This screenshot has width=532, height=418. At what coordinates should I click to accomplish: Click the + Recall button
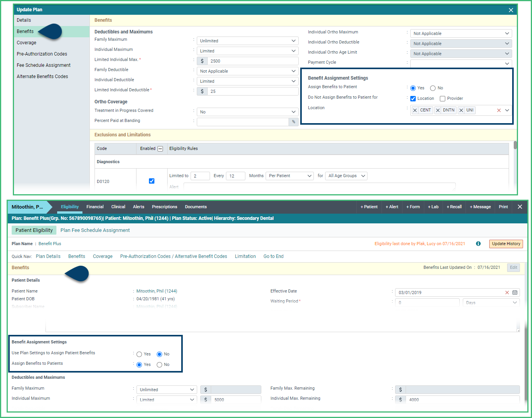(x=454, y=207)
